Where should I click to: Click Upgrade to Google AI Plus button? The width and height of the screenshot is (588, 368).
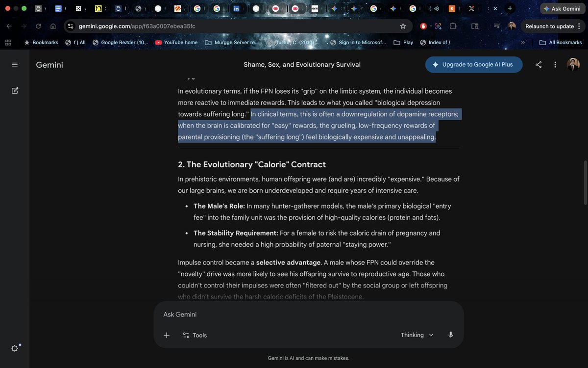point(474,65)
